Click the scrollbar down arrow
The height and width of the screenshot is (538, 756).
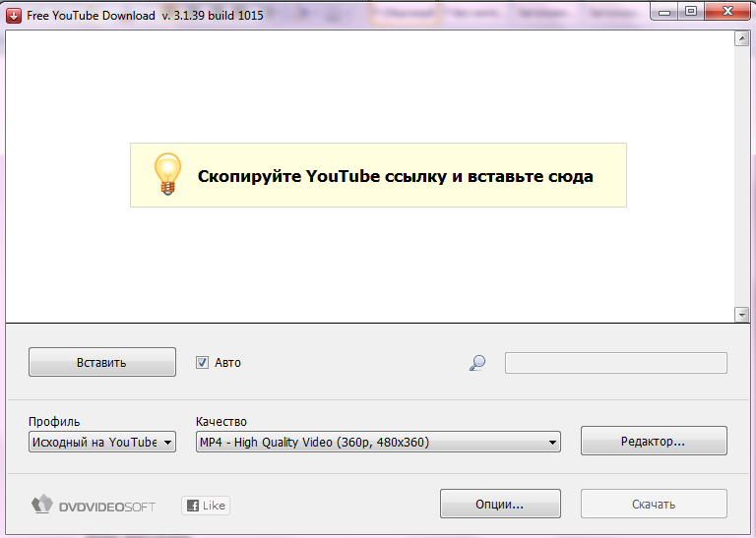pyautogui.click(x=741, y=315)
